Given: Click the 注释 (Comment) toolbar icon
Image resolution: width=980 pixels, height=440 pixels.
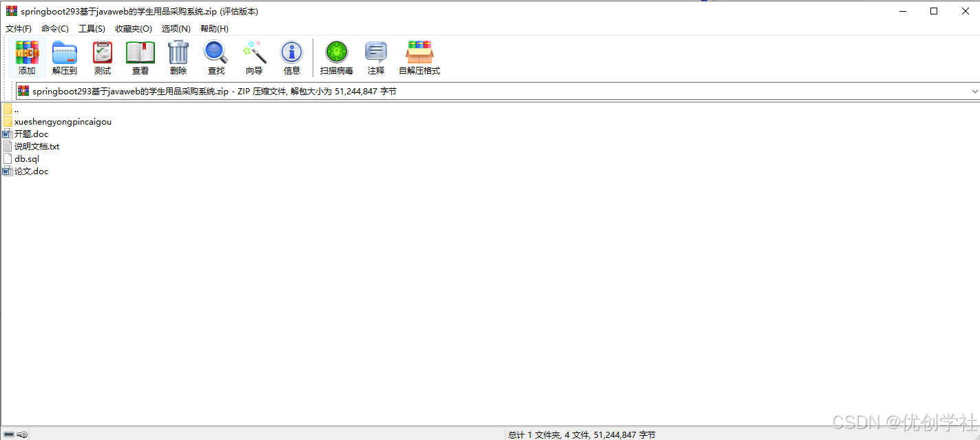Looking at the screenshot, I should (x=376, y=52).
